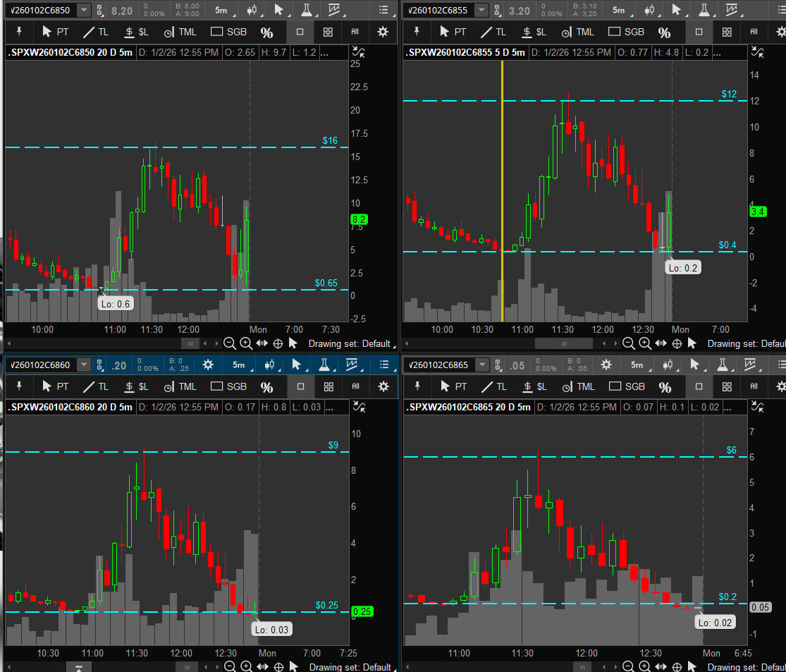
Task: Open the flask Studies menu on the C6850 chart
Action: (306, 10)
